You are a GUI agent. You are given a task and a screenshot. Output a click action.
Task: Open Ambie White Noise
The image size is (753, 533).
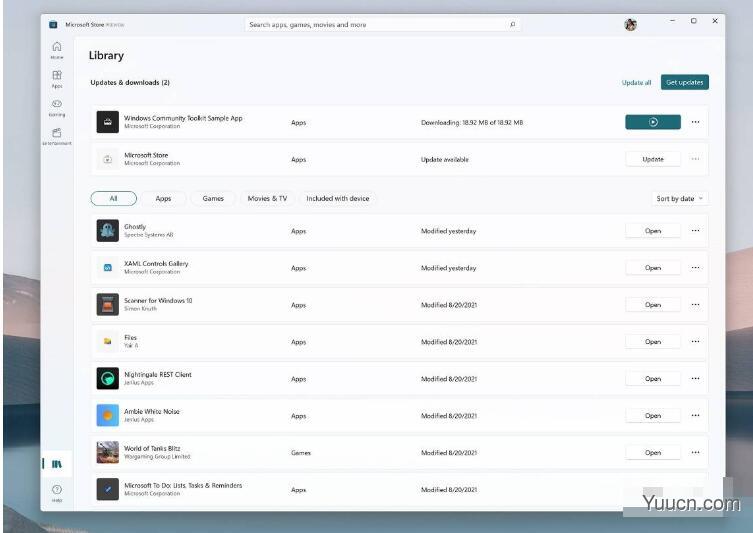(653, 415)
